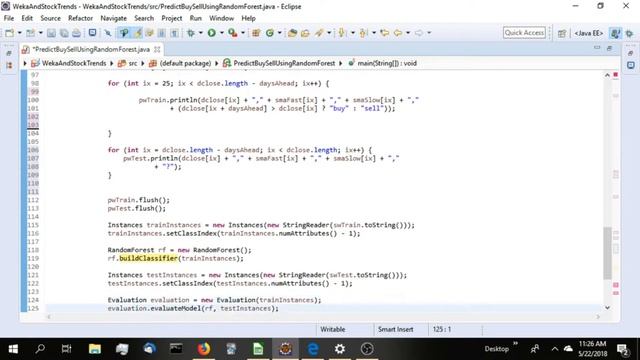The image size is (640, 360).
Task: Open the Project menu
Action: [171, 18]
